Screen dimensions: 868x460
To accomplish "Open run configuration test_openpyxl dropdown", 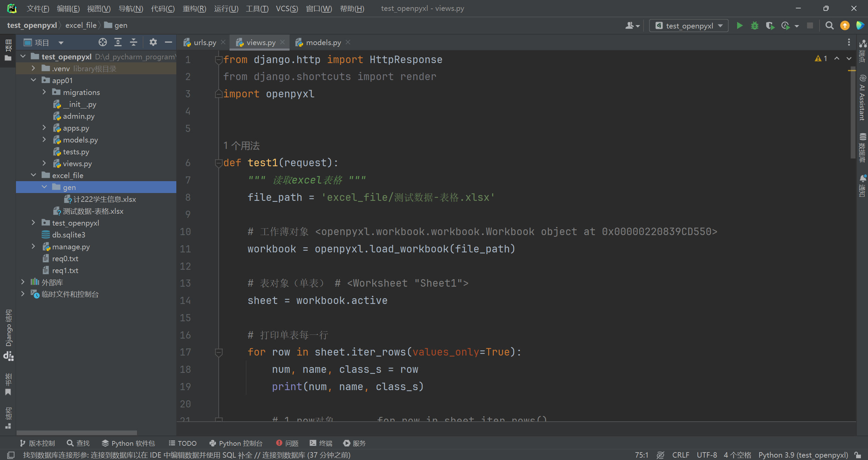I will 688,26.
